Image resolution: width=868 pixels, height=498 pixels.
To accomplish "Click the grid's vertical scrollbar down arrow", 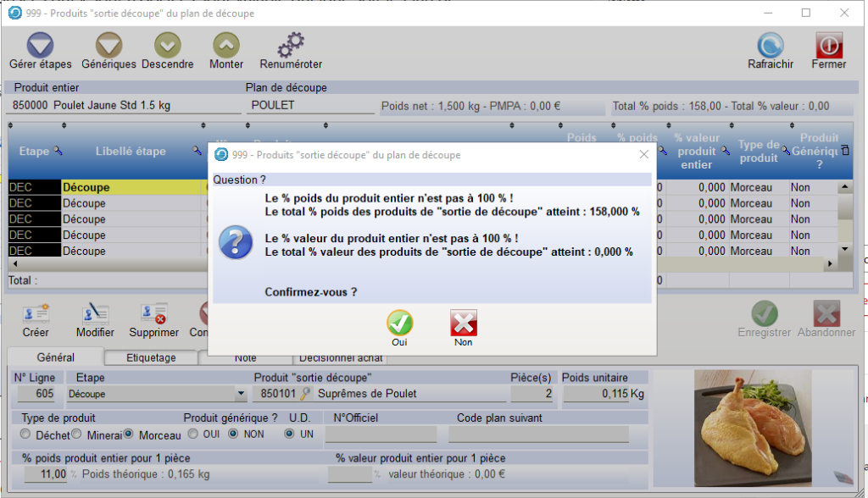I will click(x=843, y=248).
